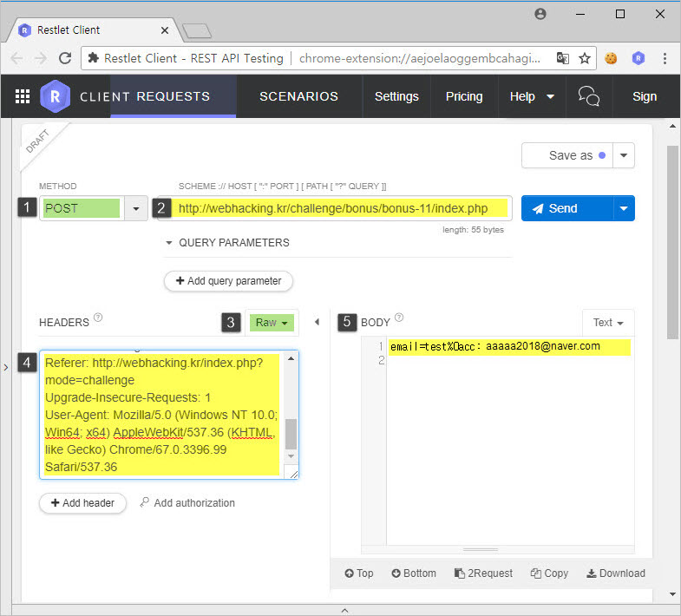The width and height of the screenshot is (681, 616).
Task: Reload the page
Action: (64, 58)
